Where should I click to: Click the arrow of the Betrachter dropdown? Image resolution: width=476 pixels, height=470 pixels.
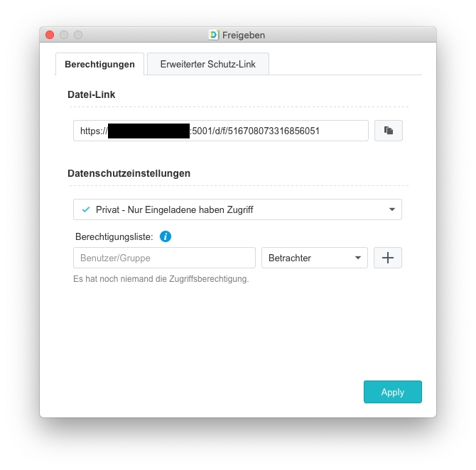coord(358,258)
